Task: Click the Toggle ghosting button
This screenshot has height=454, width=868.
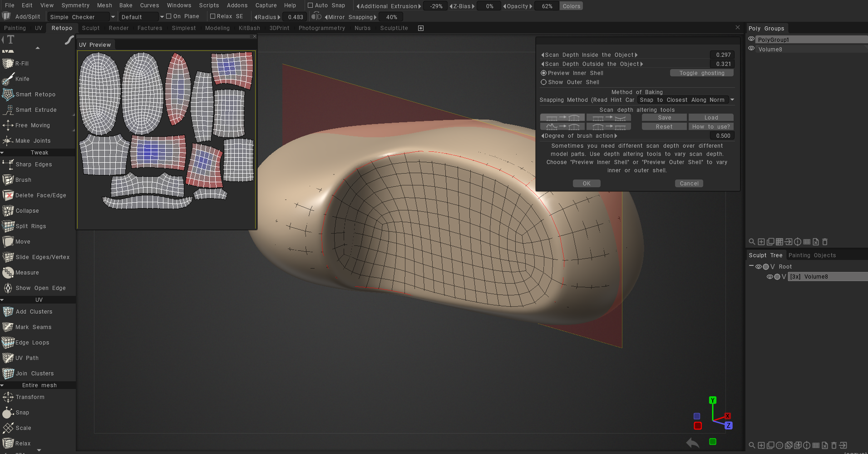Action: [701, 73]
